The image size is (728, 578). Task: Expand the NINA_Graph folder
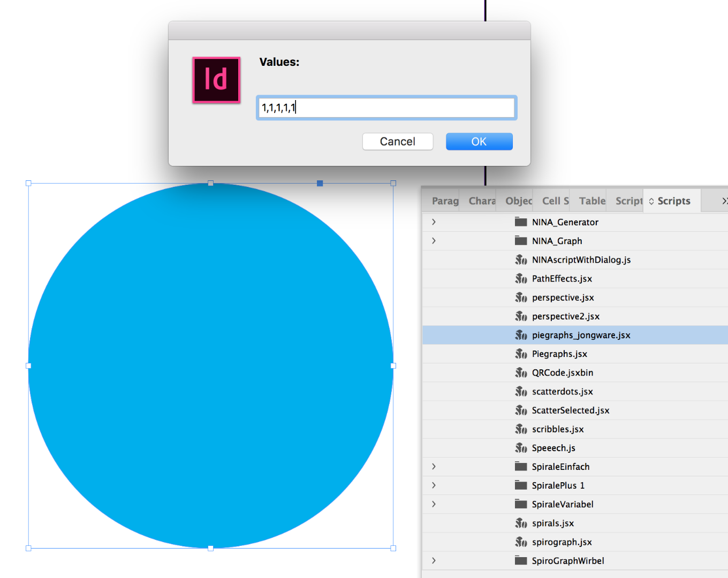pos(433,240)
